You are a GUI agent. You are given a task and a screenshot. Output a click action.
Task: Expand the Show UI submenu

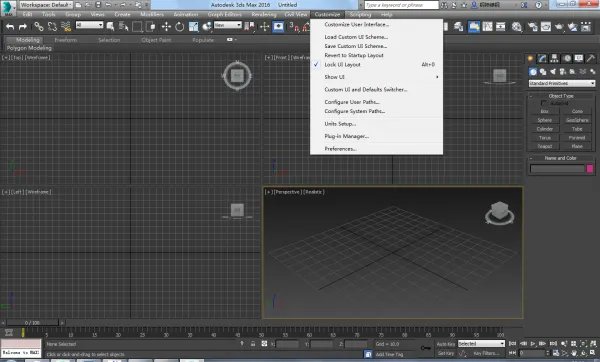point(376,77)
